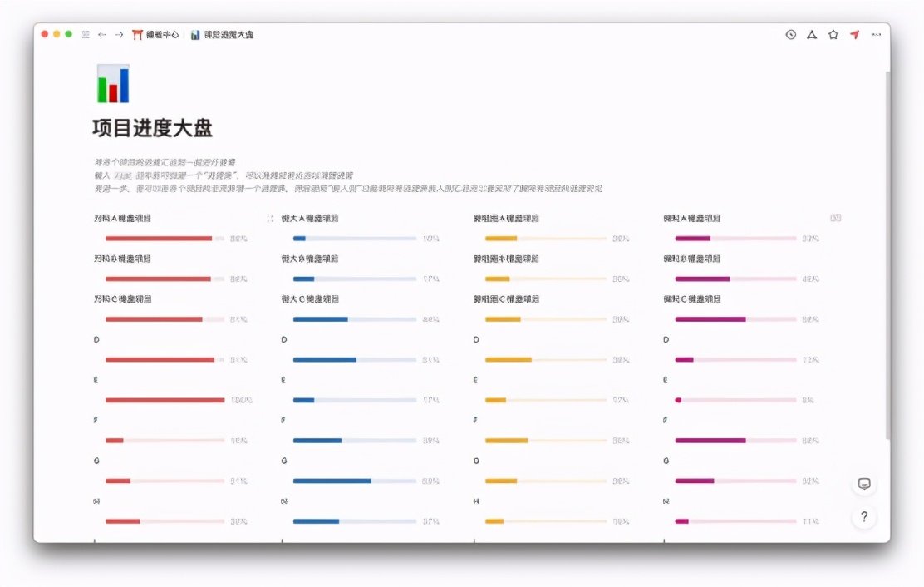Screen dimensions: 924x587
Task: Open the chat bubble in the bottom corner
Action: [864, 483]
